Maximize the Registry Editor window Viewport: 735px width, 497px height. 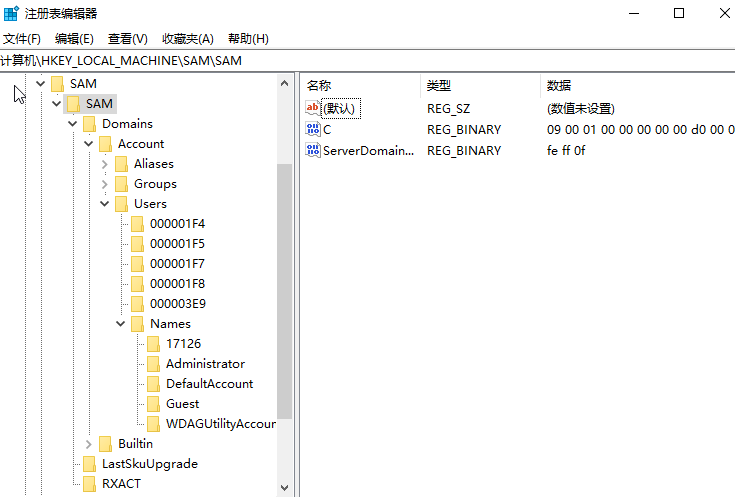pyautogui.click(x=679, y=14)
